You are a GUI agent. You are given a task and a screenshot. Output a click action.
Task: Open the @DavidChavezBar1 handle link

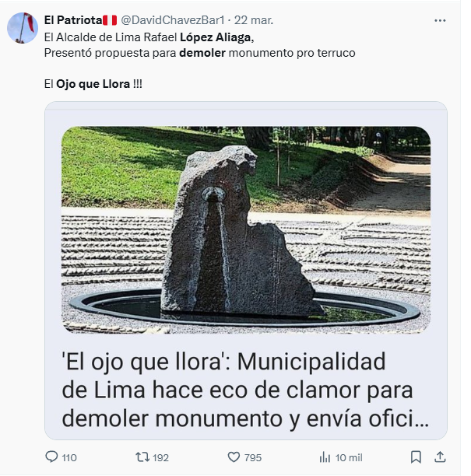tap(173, 20)
